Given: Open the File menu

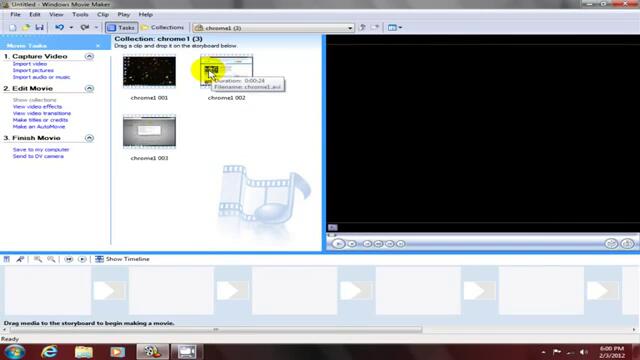Looking at the screenshot, I should (16, 14).
